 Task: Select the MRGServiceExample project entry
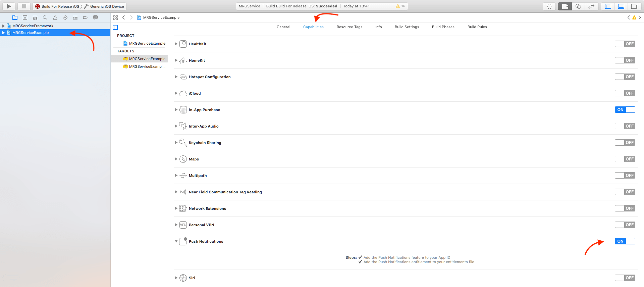[x=145, y=43]
